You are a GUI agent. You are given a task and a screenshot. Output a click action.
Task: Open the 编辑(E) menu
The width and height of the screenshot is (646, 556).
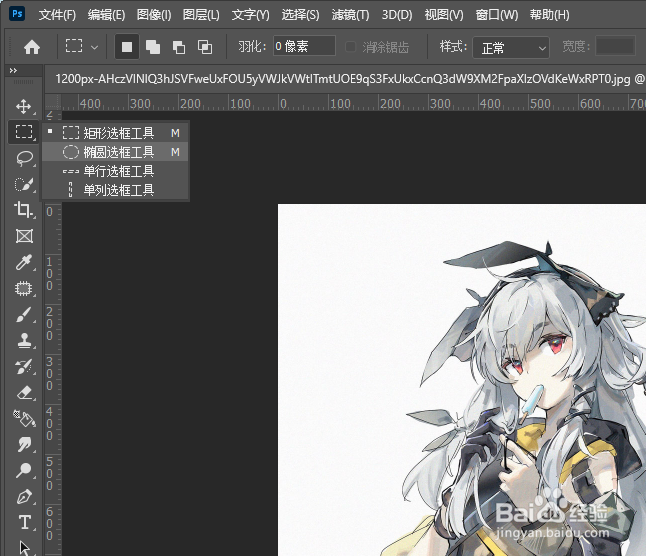[x=106, y=15]
